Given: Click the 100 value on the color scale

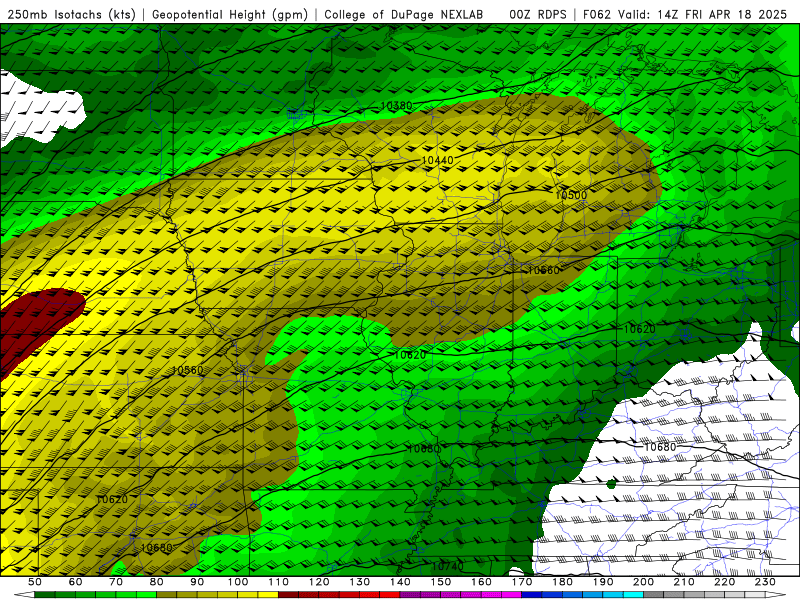Looking at the screenshot, I should [x=238, y=582].
